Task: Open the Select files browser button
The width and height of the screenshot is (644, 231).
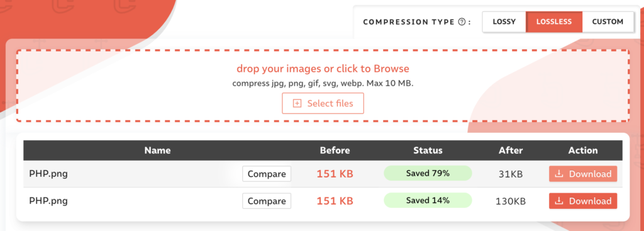Action: pos(323,104)
